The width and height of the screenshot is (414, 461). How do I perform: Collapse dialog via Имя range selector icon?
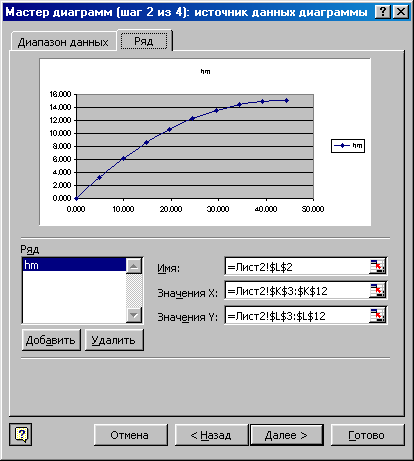(377, 266)
